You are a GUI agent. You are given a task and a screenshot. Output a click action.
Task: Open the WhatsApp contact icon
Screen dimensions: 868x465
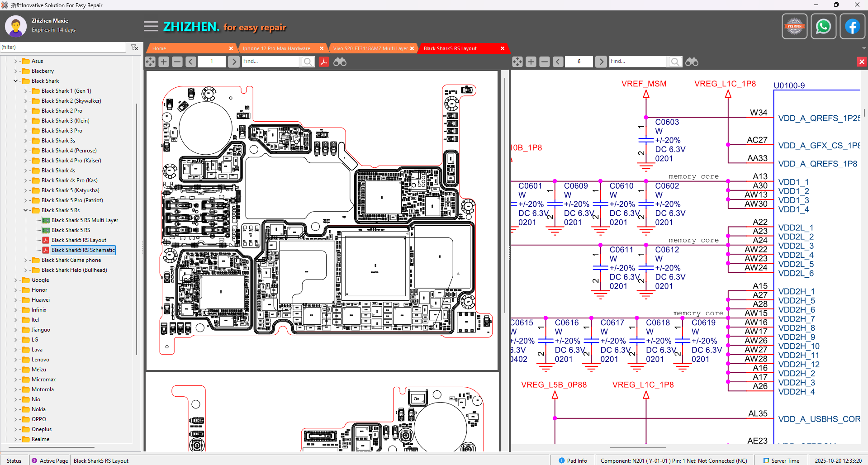[823, 26]
